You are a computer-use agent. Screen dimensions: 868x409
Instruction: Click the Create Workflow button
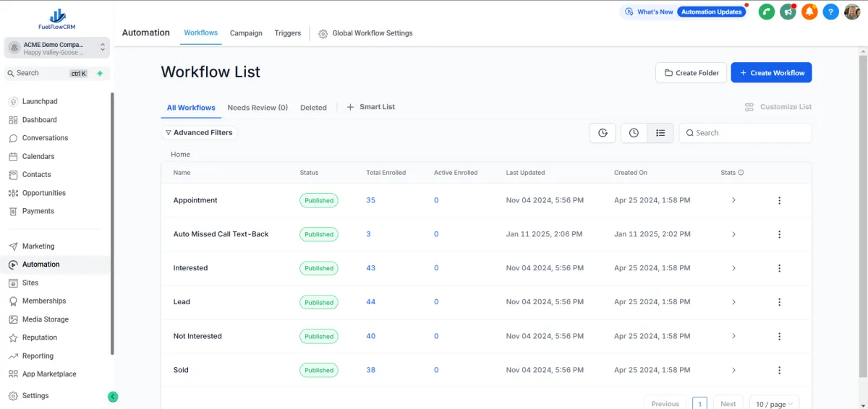tap(771, 73)
